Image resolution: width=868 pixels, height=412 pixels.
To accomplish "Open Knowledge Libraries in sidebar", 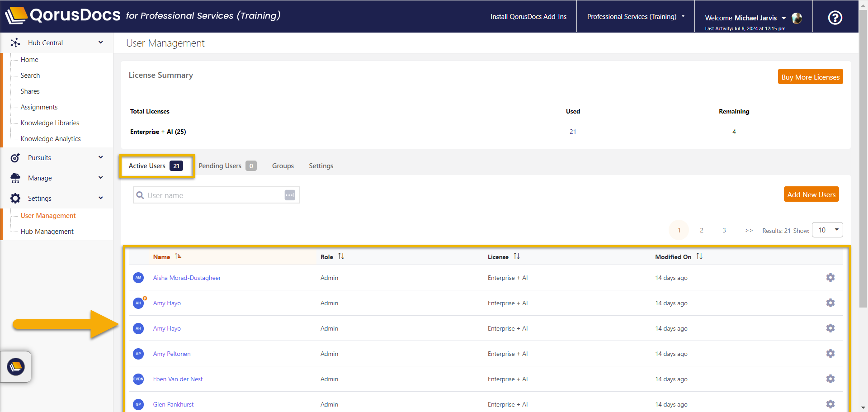I will click(50, 123).
